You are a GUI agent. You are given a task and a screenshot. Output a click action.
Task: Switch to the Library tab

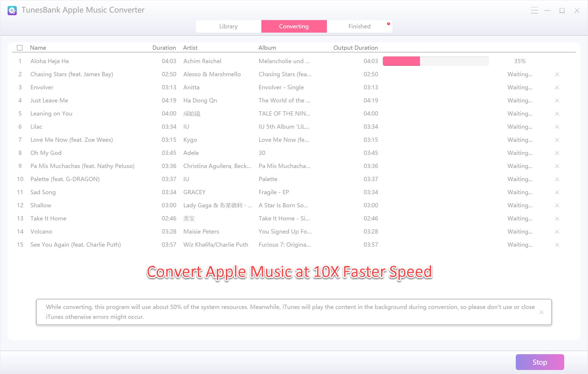pos(228,26)
